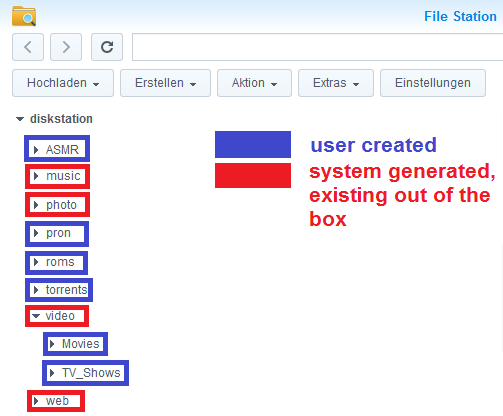Screen dimensions: 503x416
Task: Click the blue user created swatch
Action: point(253,144)
